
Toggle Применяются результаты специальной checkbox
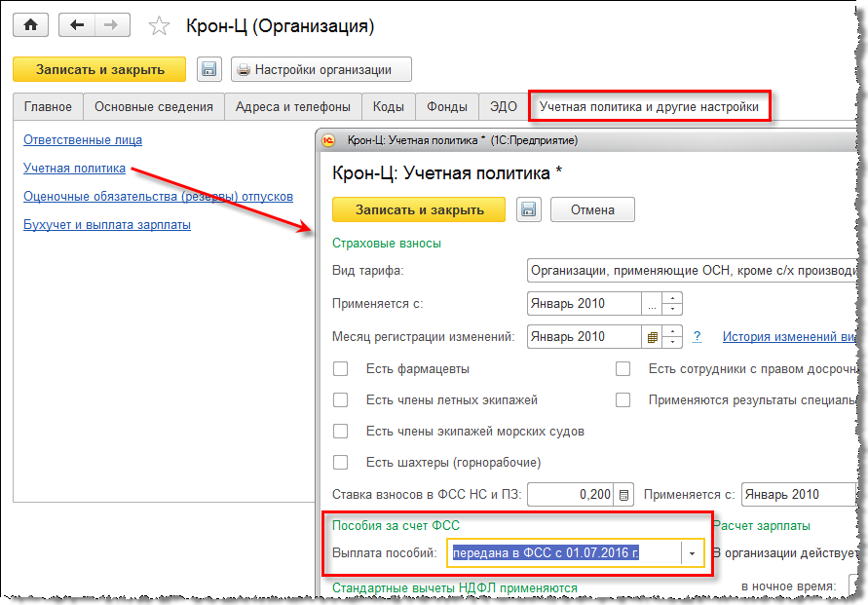[623, 399]
